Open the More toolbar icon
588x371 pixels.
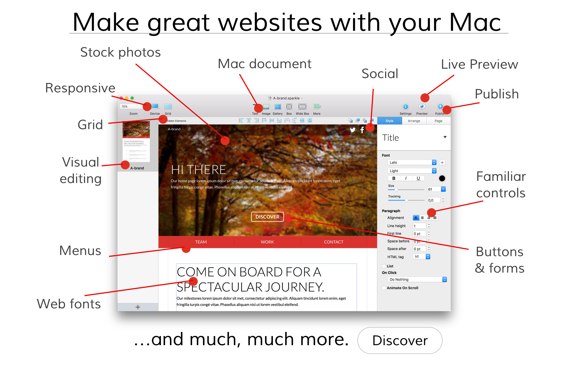tap(317, 107)
